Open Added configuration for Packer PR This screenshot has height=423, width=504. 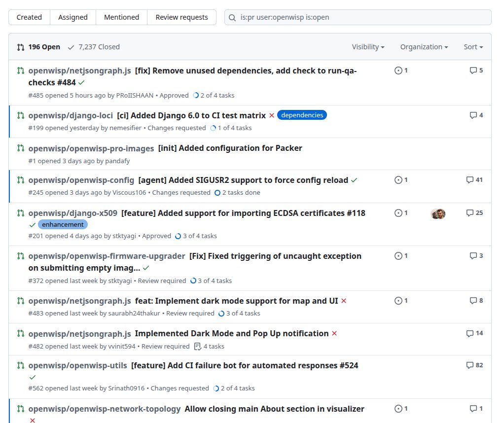[230, 148]
